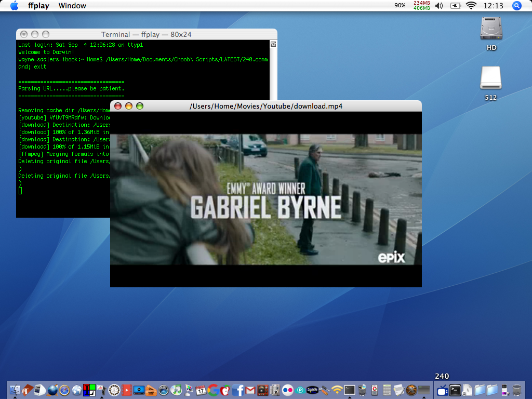Open the SeaMonkey globe-with-bird dock icon
The width and height of the screenshot is (532, 399).
tap(52, 390)
